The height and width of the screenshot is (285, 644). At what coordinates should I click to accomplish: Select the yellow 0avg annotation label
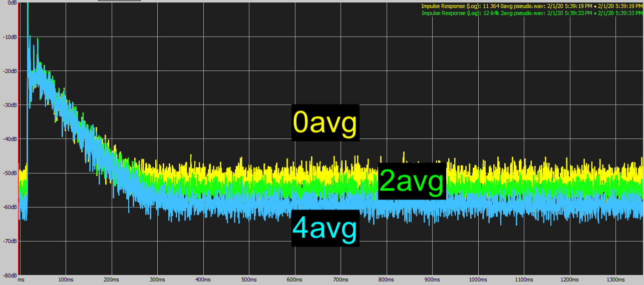(326, 123)
